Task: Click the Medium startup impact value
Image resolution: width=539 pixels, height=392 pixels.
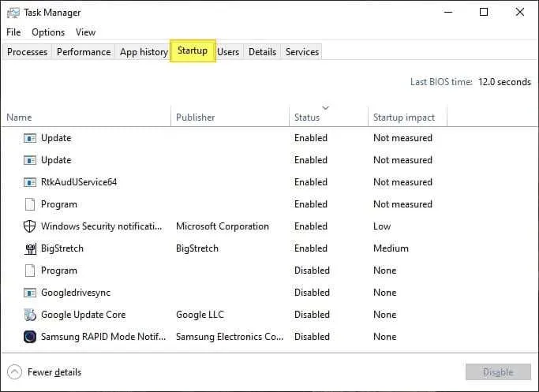Action: pos(391,248)
